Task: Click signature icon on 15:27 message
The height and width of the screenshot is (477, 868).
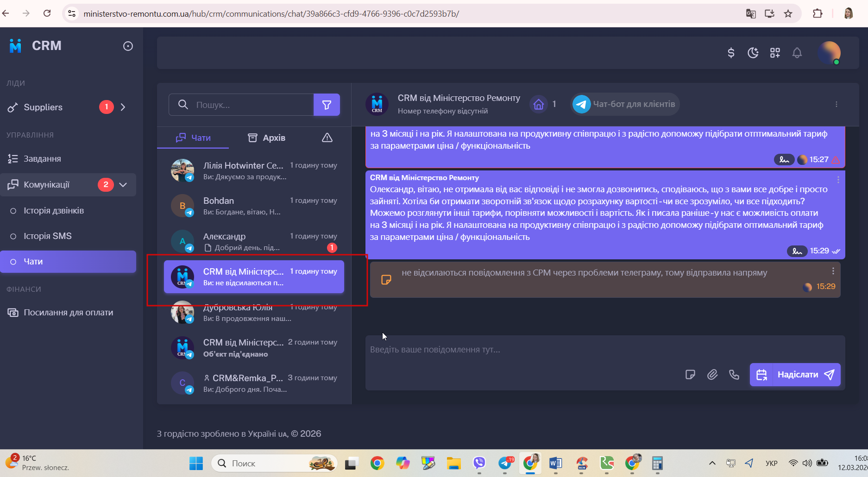Action: pos(784,160)
